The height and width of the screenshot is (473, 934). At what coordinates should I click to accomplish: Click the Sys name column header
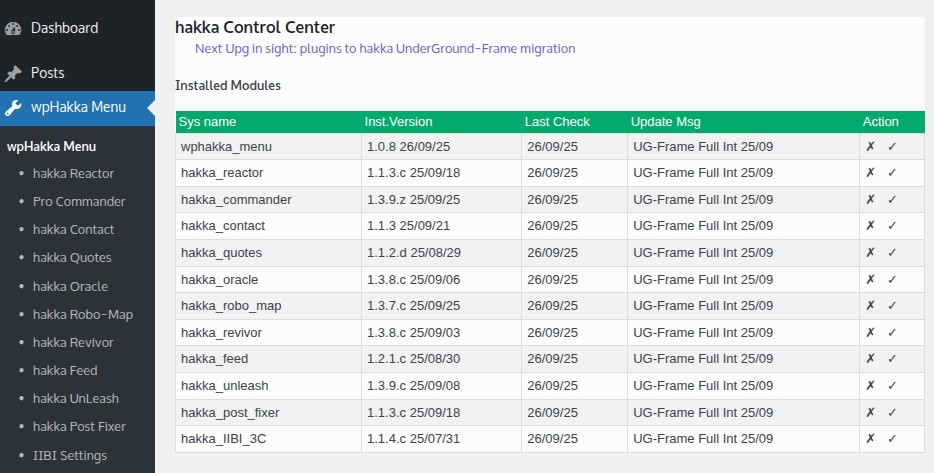click(207, 122)
